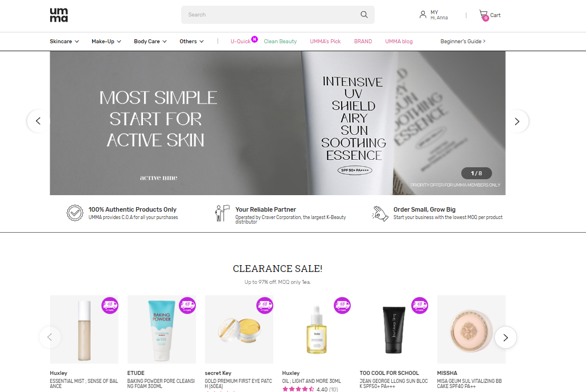Open the ETUDE Baking Powder product thumbnail
Viewport: 586px width, 392px height.
coord(162,329)
